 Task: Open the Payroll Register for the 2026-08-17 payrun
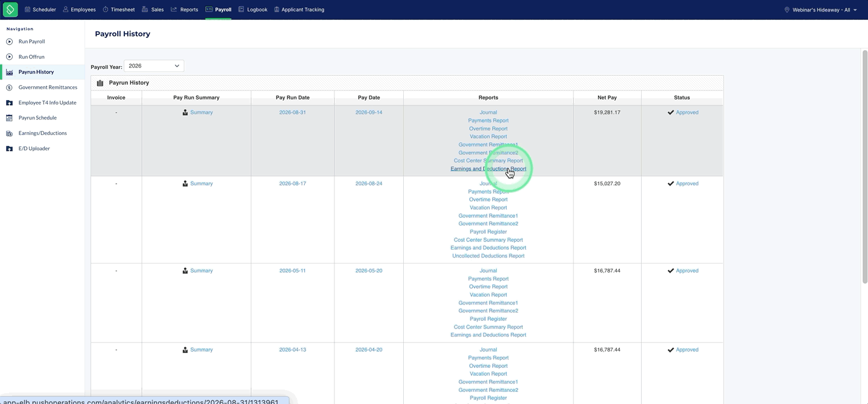[x=488, y=232]
